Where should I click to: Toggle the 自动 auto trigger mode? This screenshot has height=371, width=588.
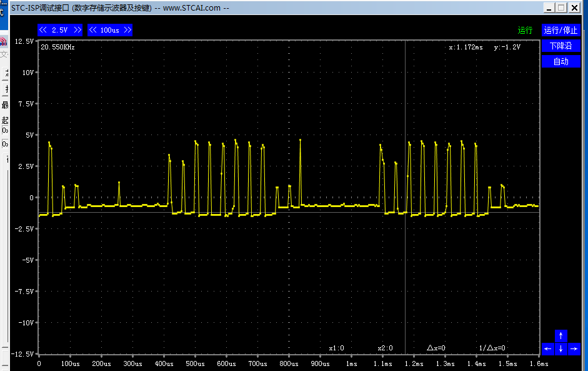tap(561, 61)
